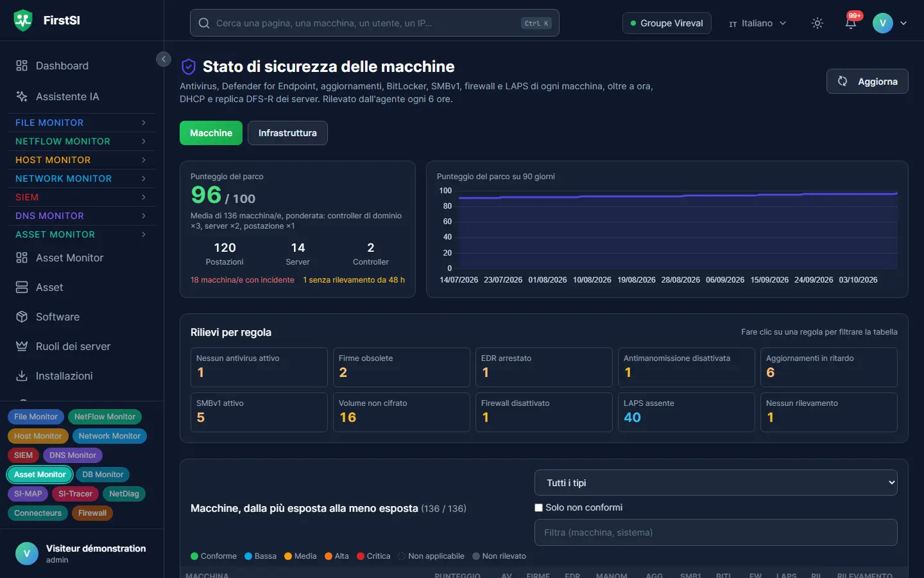
Task: Click the red Critica legend dot
Action: [x=361, y=556]
